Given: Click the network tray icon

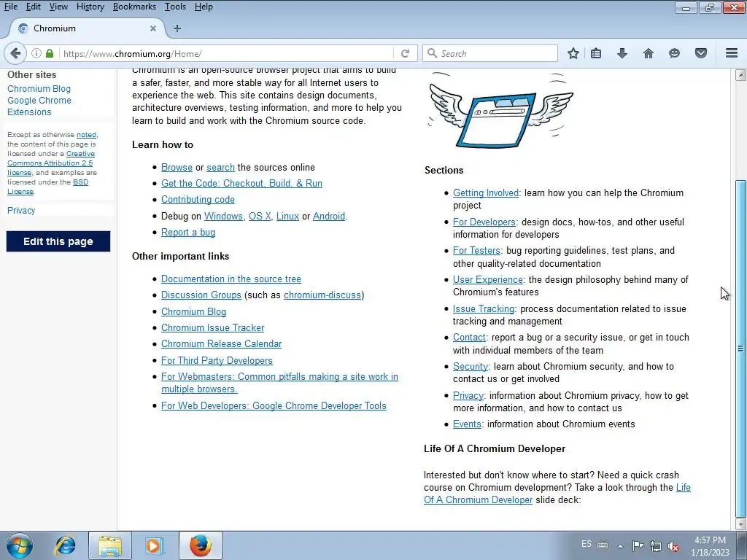Looking at the screenshot, I should 656,545.
